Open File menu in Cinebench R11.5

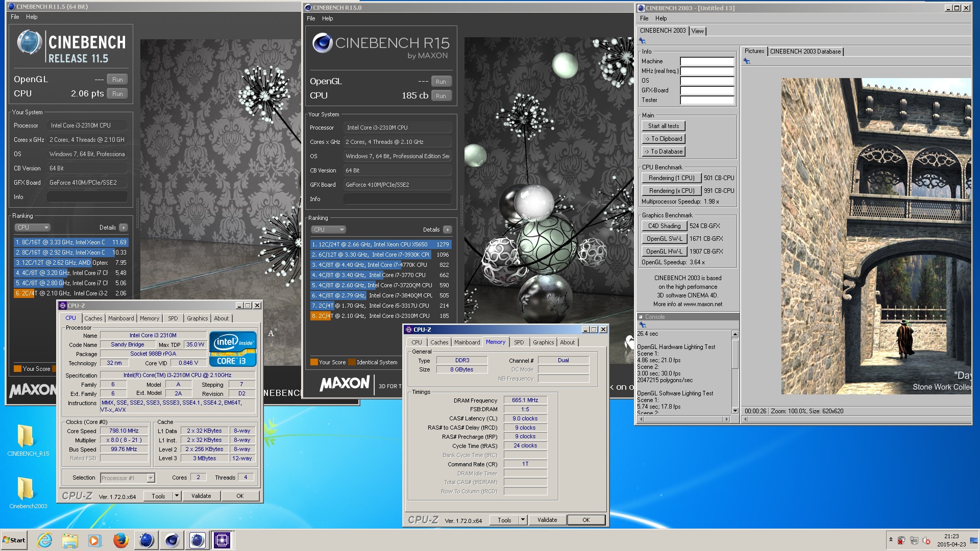coord(15,17)
